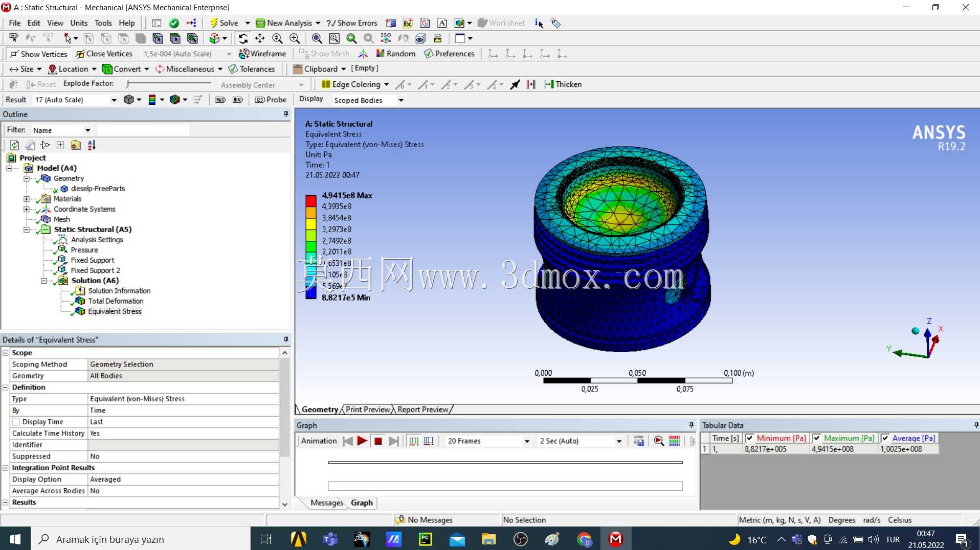Click the Rotate view tool icon
Viewport: 980px width, 550px height.
[x=243, y=38]
